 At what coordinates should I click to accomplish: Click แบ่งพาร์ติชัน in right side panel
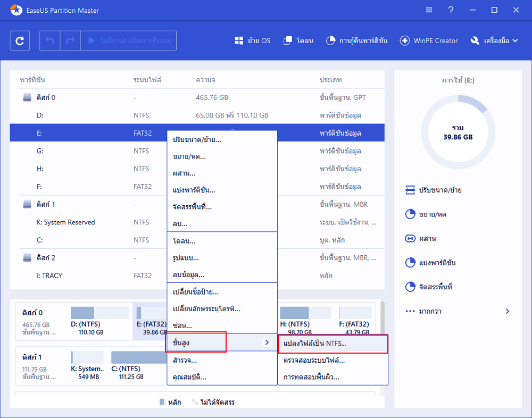pos(430,263)
